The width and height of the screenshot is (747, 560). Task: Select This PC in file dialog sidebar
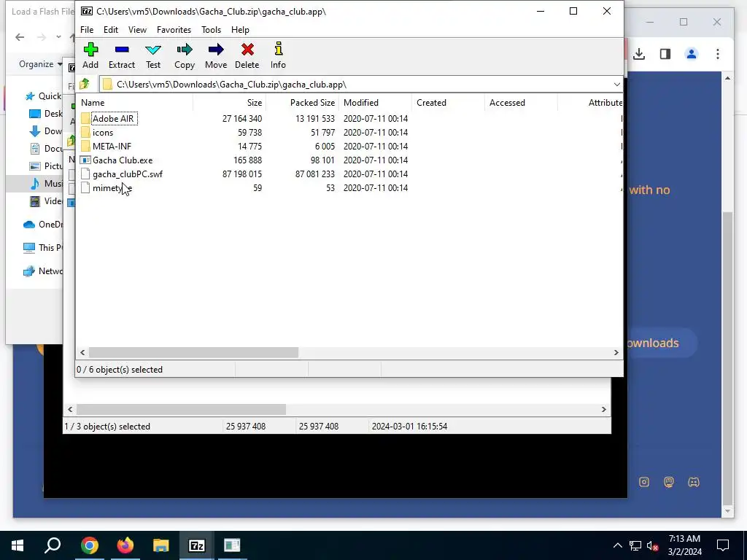[43, 248]
